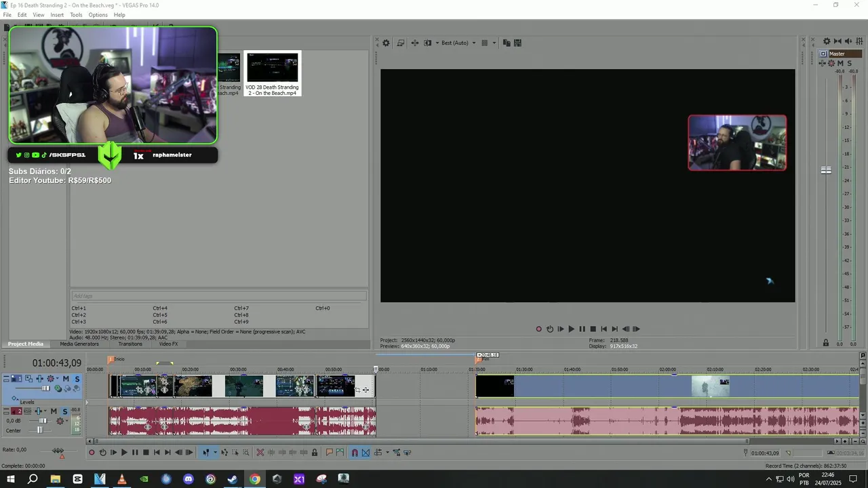Select the Normal edit tool
The image size is (868, 488).
[205, 452]
